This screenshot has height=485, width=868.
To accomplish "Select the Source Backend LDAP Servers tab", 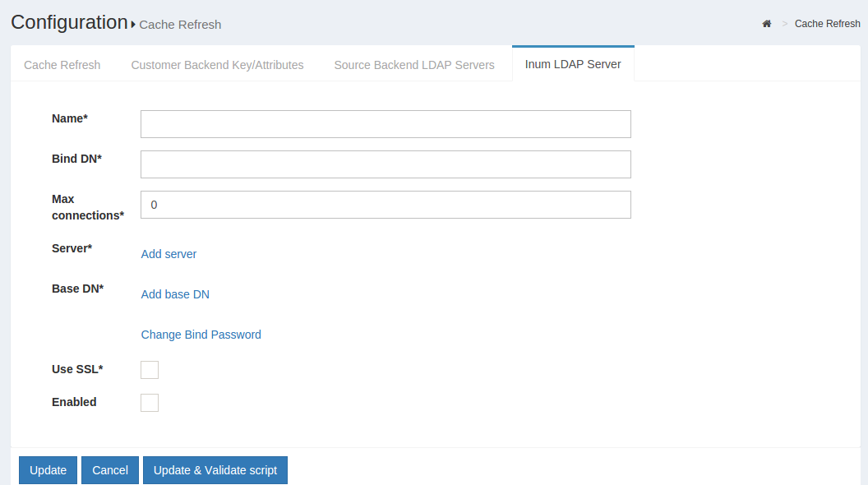I will click(x=413, y=64).
